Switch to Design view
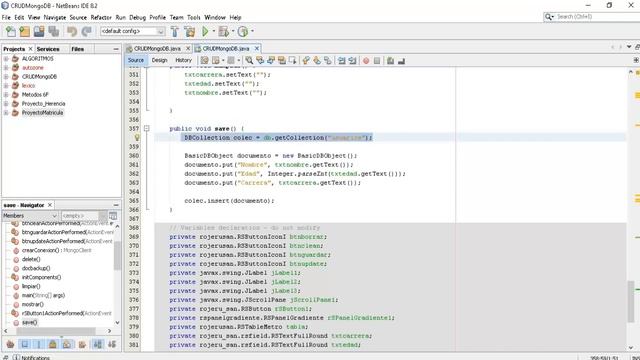Screen dimensions: 640x360 tap(160, 60)
